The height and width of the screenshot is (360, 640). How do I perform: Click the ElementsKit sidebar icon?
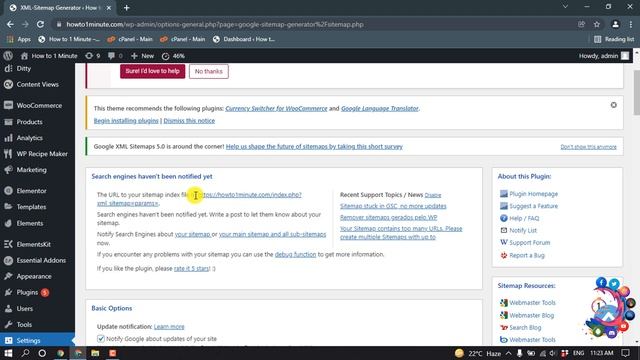coord(8,244)
